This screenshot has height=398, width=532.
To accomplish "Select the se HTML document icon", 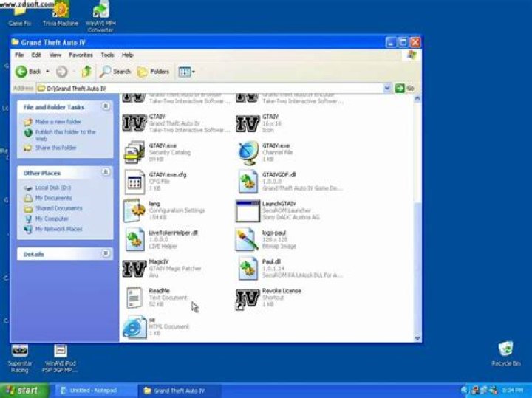I will (134, 327).
